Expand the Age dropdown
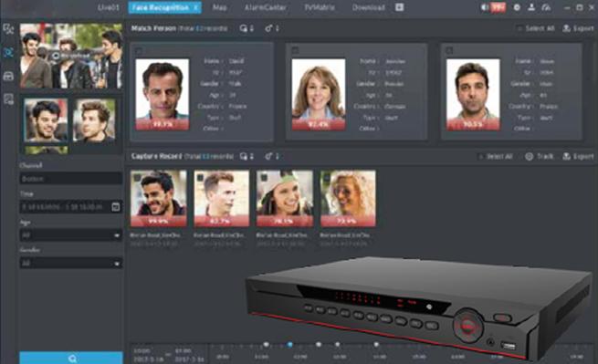Screen dimensions: 598x364 [71, 234]
